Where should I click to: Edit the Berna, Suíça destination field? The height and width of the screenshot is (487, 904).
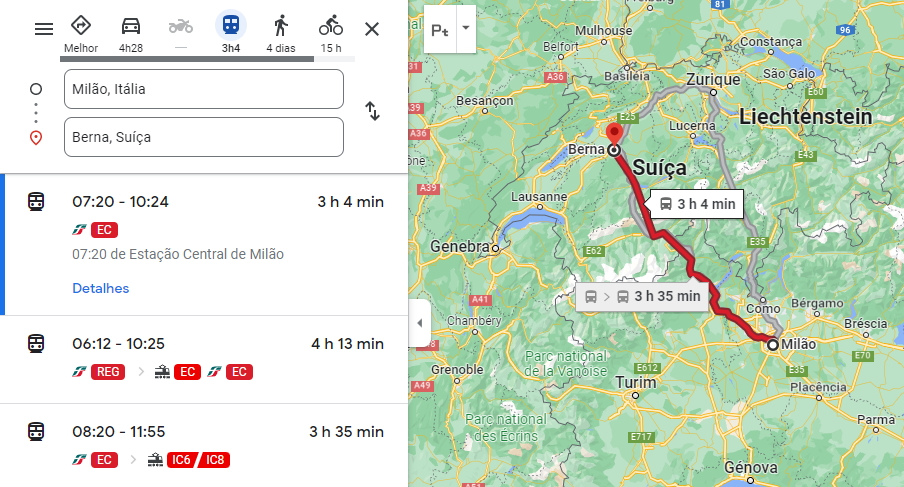pos(203,137)
